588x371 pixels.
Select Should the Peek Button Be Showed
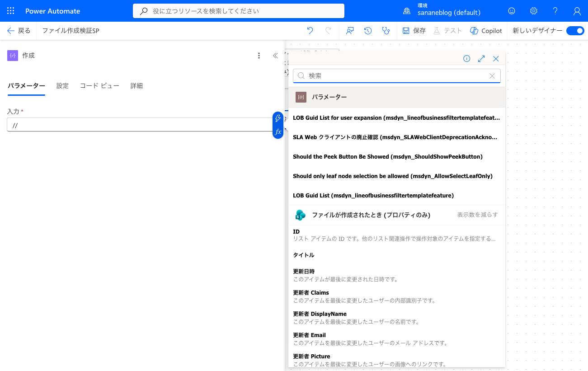click(x=397, y=157)
